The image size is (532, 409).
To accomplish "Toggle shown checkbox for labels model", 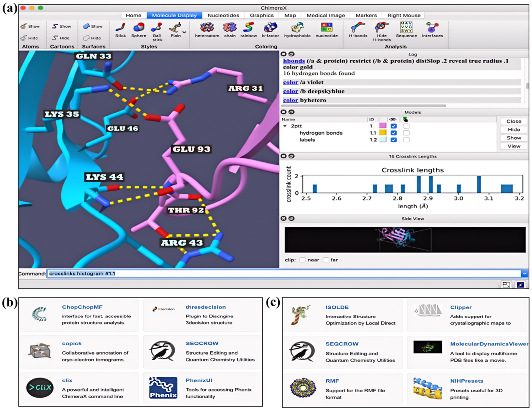I will [x=394, y=140].
